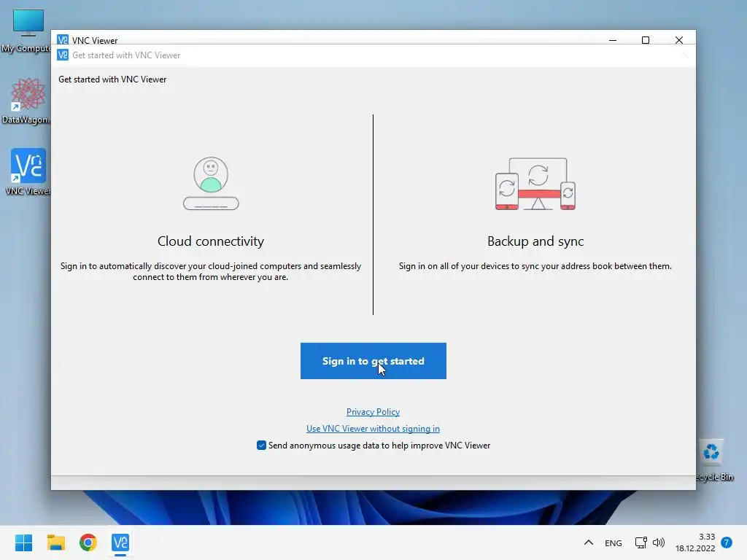
Task: Select the DataWagon desktop shortcut
Action: point(26,101)
